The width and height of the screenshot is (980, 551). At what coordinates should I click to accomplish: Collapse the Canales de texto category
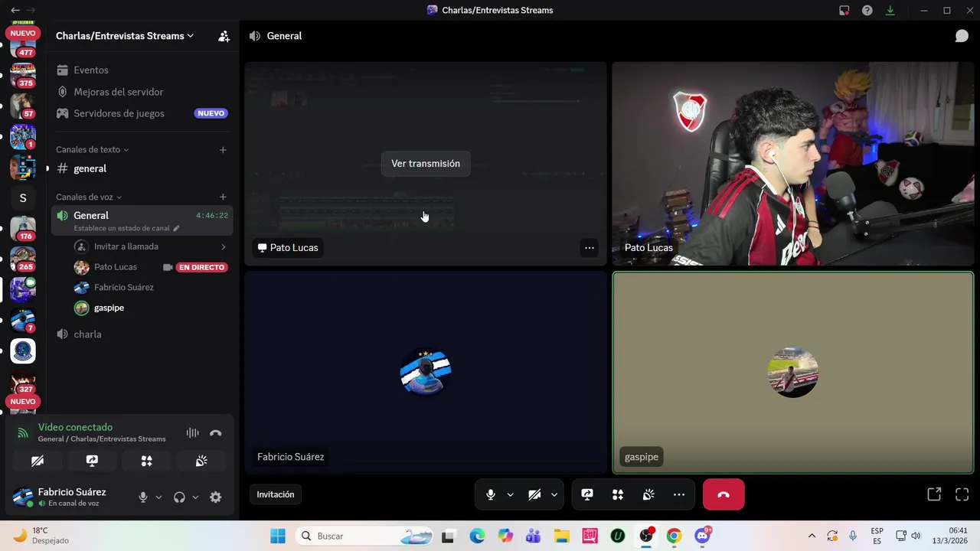tap(92, 149)
